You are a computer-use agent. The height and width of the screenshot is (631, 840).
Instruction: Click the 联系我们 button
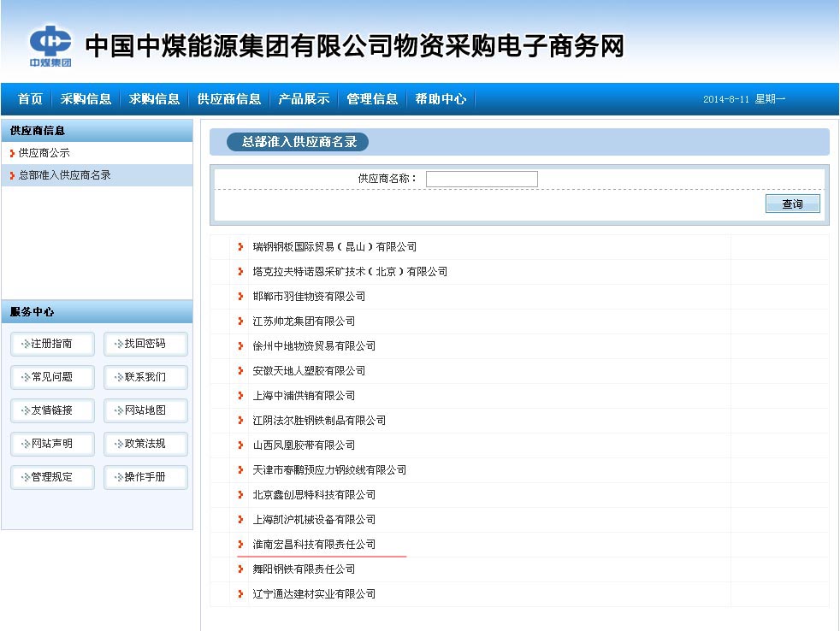coord(145,377)
